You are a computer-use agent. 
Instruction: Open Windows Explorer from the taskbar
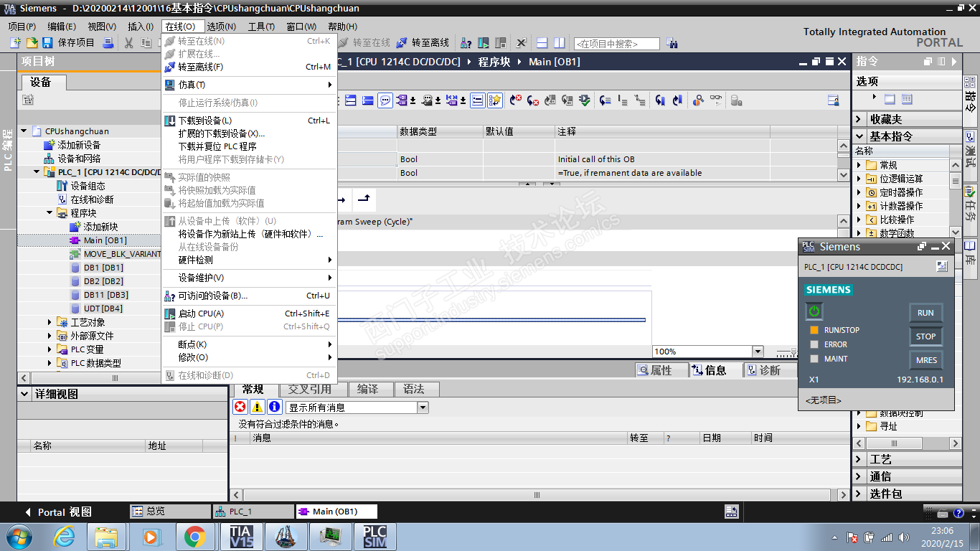[x=106, y=536]
